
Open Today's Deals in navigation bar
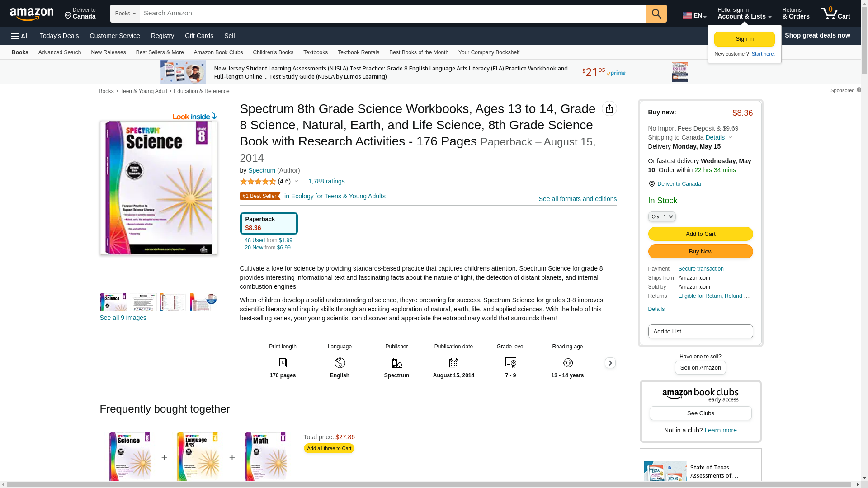click(59, 36)
